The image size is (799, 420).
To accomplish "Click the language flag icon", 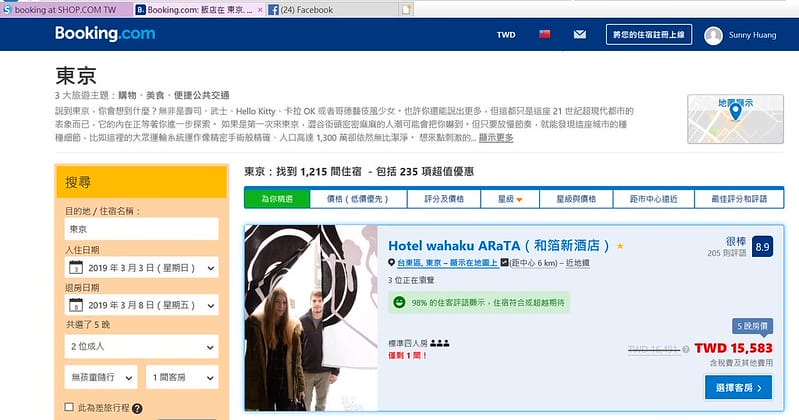I will click(545, 35).
